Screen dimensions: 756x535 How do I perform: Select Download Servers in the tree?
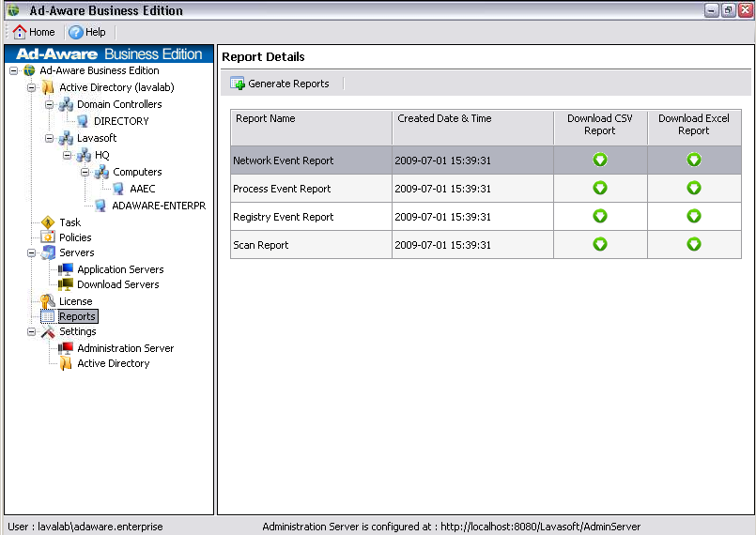(x=118, y=284)
